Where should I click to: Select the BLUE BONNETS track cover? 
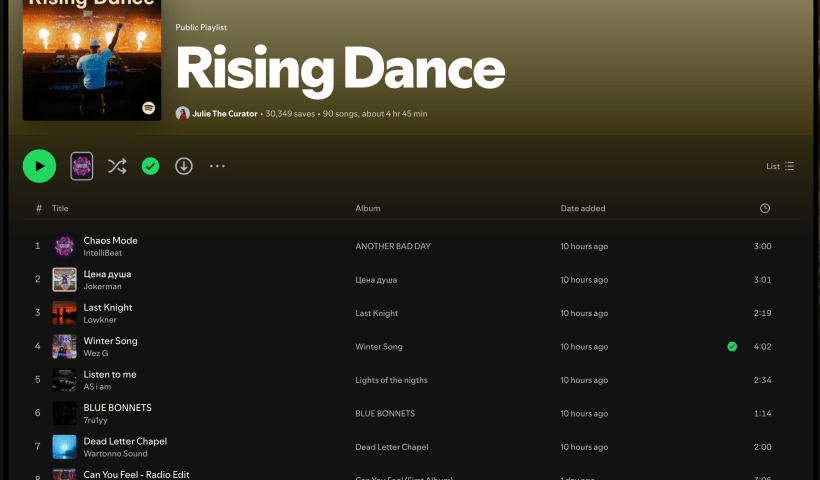(x=64, y=413)
